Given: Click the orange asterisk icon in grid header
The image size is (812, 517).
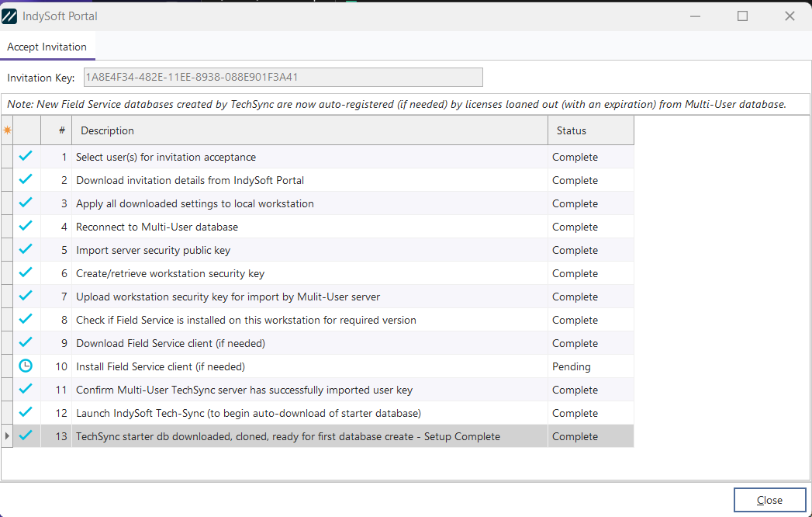Looking at the screenshot, I should [x=8, y=130].
